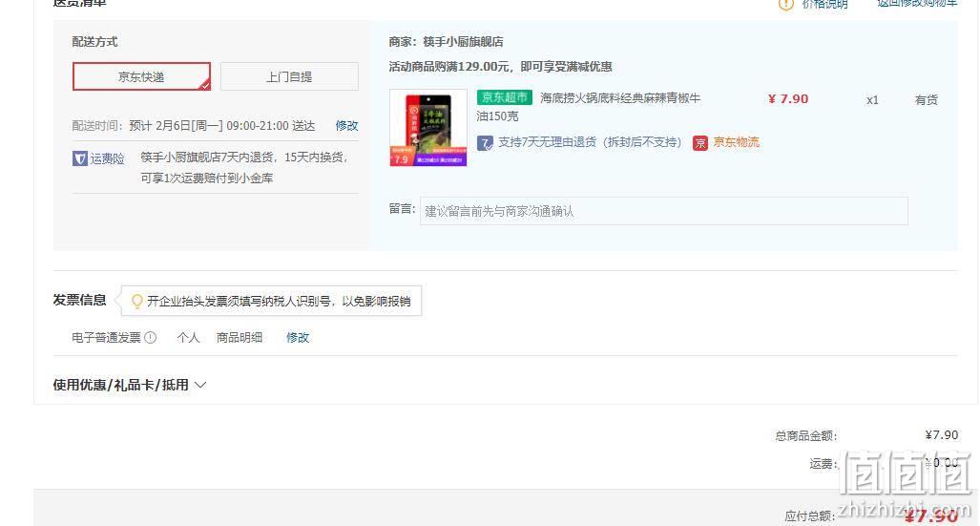Focus the 留言 message input field
Image resolution: width=980 pixels, height=526 pixels.
(x=664, y=211)
